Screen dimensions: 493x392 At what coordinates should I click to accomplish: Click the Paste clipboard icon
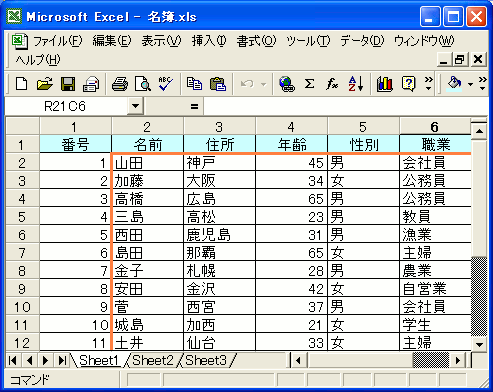pyautogui.click(x=218, y=84)
